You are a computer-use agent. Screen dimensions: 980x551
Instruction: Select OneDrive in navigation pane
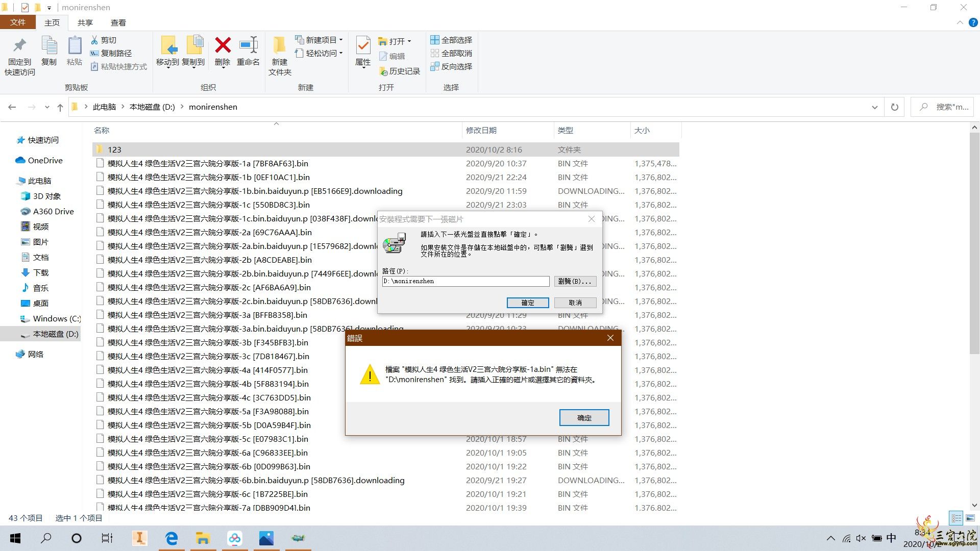click(x=45, y=160)
